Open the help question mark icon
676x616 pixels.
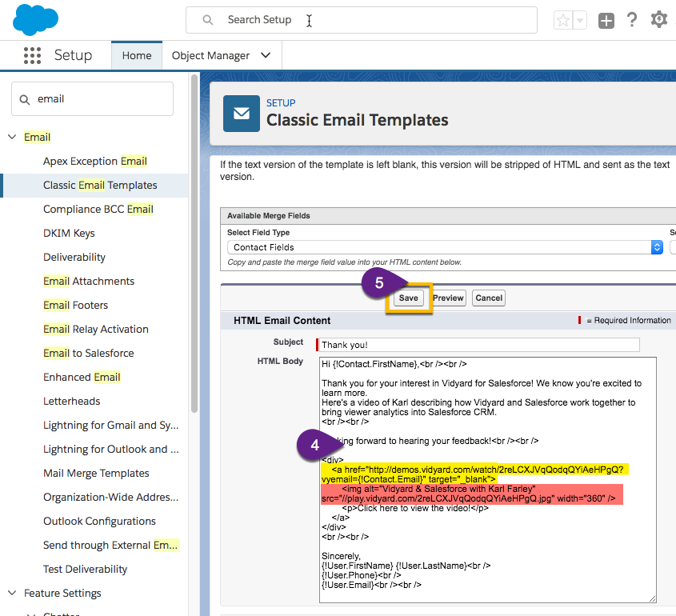pyautogui.click(x=632, y=21)
